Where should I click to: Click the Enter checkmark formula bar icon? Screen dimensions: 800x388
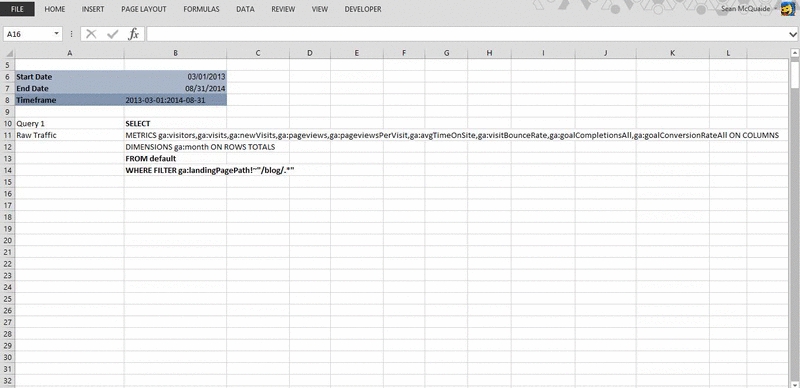[x=112, y=34]
